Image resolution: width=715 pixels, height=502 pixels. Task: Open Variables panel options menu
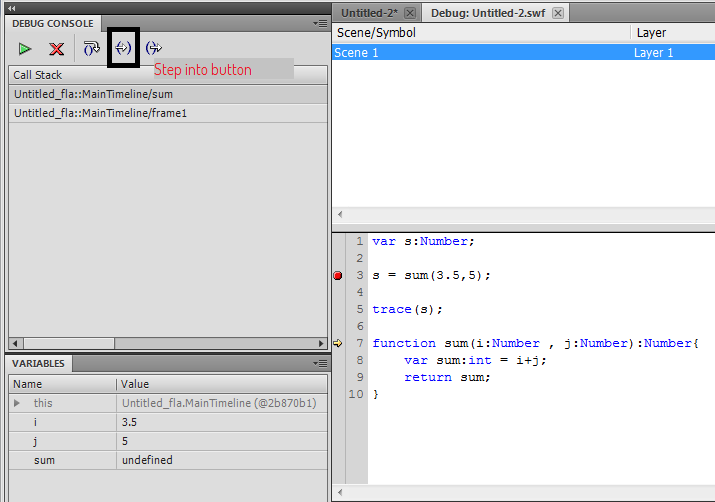click(320, 363)
